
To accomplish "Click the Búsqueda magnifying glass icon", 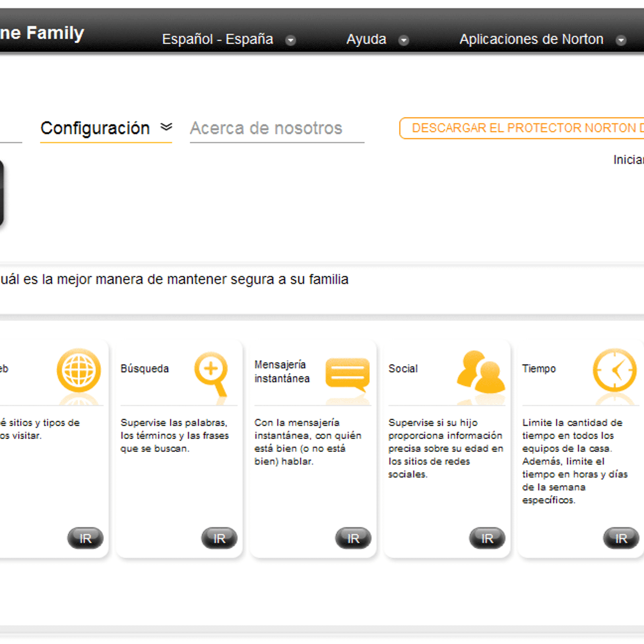I will [x=211, y=374].
